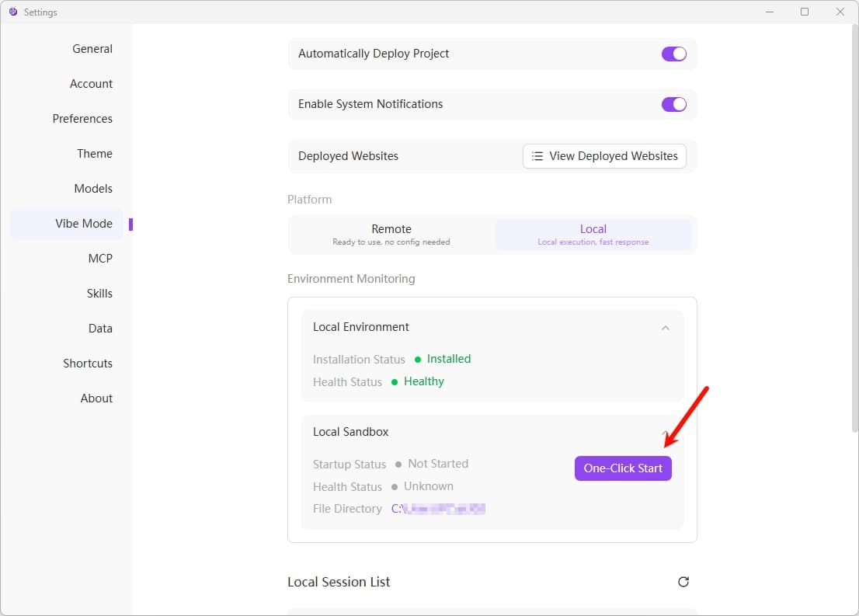Disable Automatically Deploy Project
The width and height of the screenshot is (859, 616).
coord(673,54)
